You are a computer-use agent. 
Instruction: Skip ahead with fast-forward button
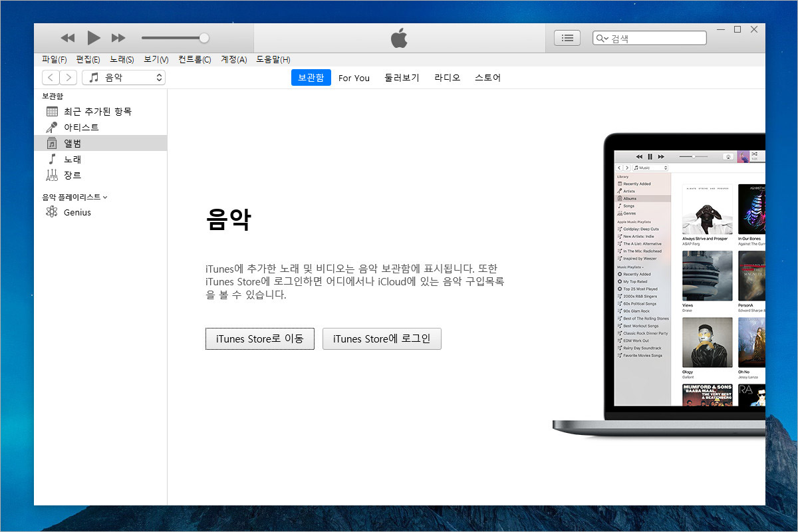(118, 39)
